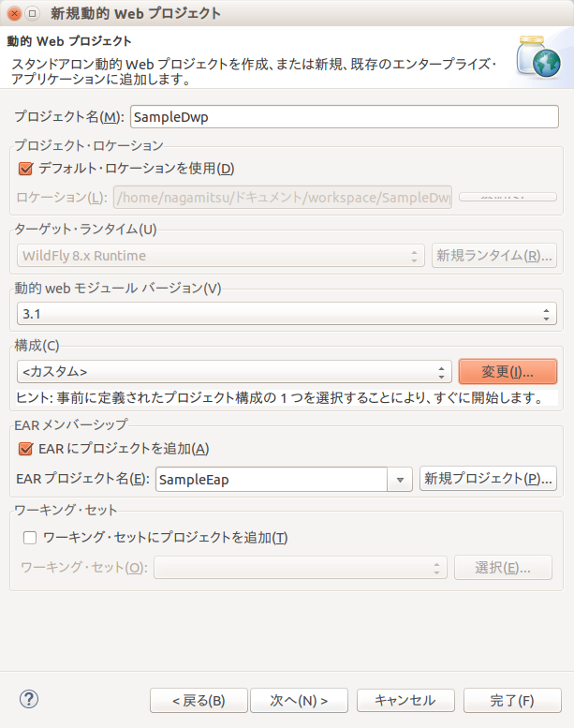Click the 選択(E)... select button

point(503,568)
